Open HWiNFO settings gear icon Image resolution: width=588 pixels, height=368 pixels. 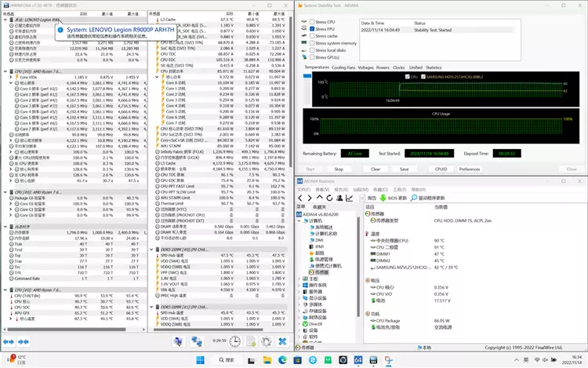(267, 341)
